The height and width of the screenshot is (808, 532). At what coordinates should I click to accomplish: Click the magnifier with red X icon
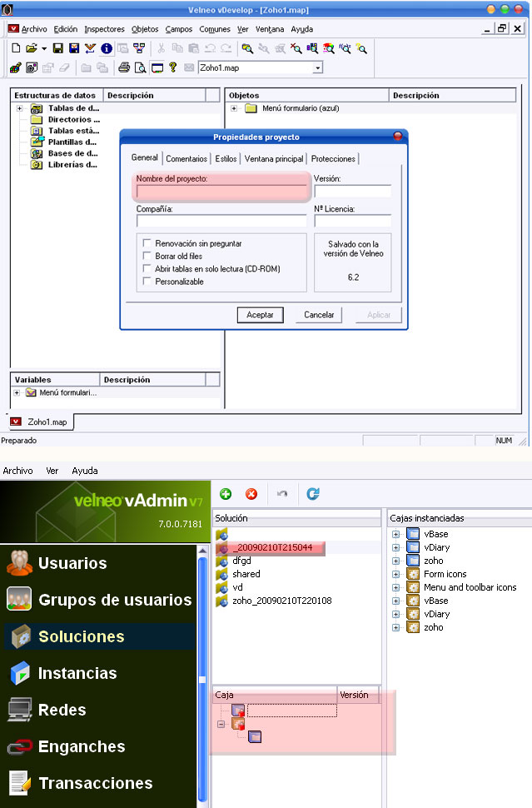(296, 48)
